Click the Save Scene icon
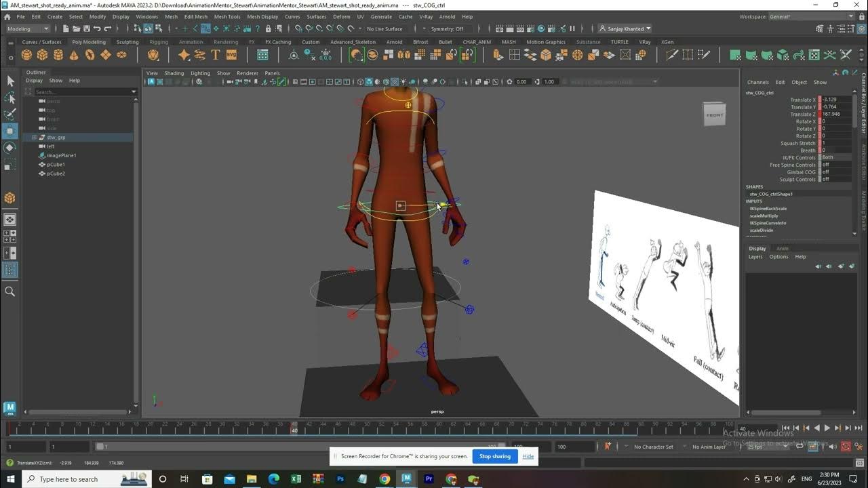Viewport: 868px width, 488px height. tap(87, 28)
